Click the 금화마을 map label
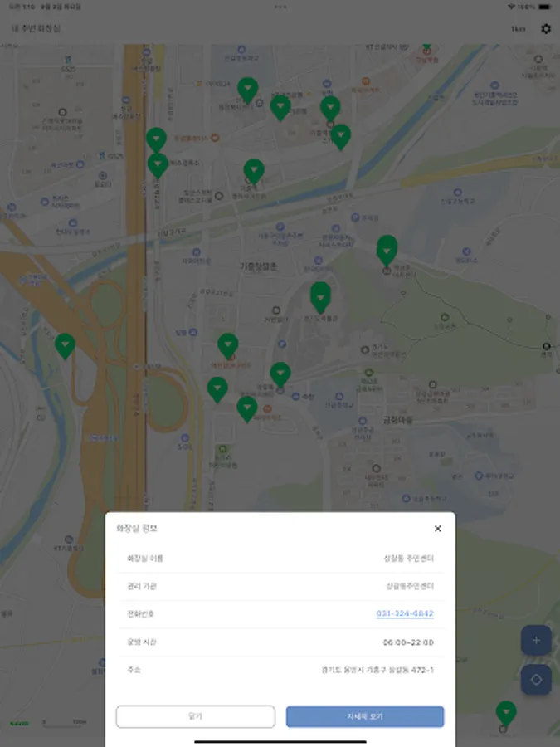This screenshot has height=747, width=560. (x=397, y=420)
